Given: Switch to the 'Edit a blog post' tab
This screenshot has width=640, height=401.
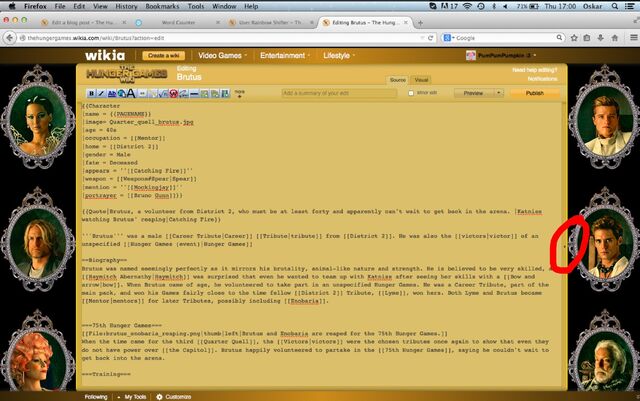Looking at the screenshot, I should 83,23.
